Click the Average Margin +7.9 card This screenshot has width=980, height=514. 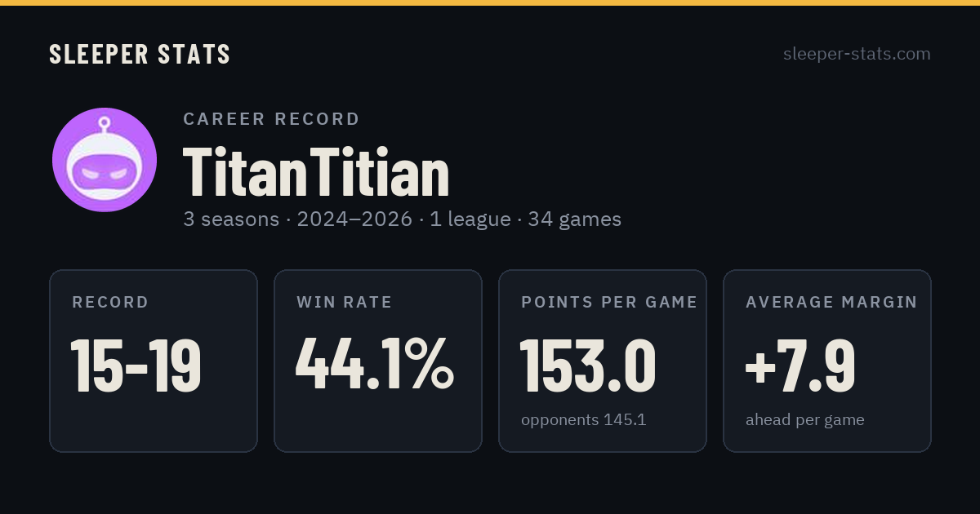[x=827, y=361]
